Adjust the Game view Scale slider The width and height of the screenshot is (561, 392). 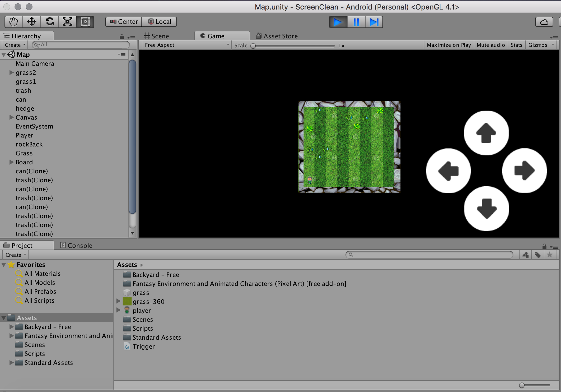[253, 46]
